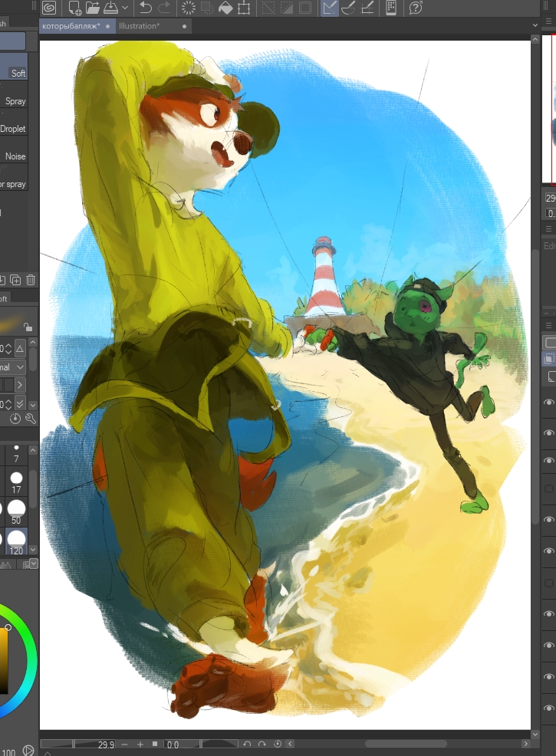The width and height of the screenshot is (556, 756).
Task: Toggle show selection border icon
Action: [304, 8]
